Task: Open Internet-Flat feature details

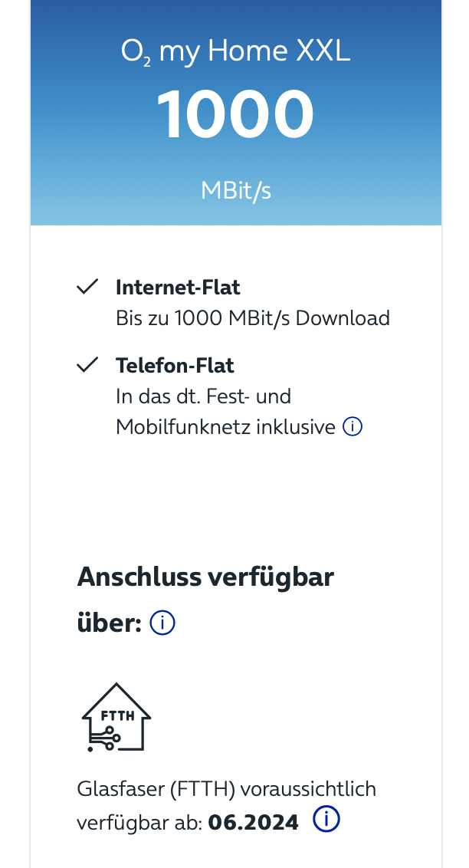Action: point(178,287)
